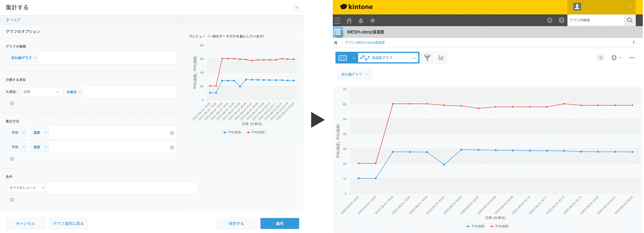This screenshot has height=233, width=644.
Task: Expand the 分単位 time unit dropdown
Action: point(73,92)
